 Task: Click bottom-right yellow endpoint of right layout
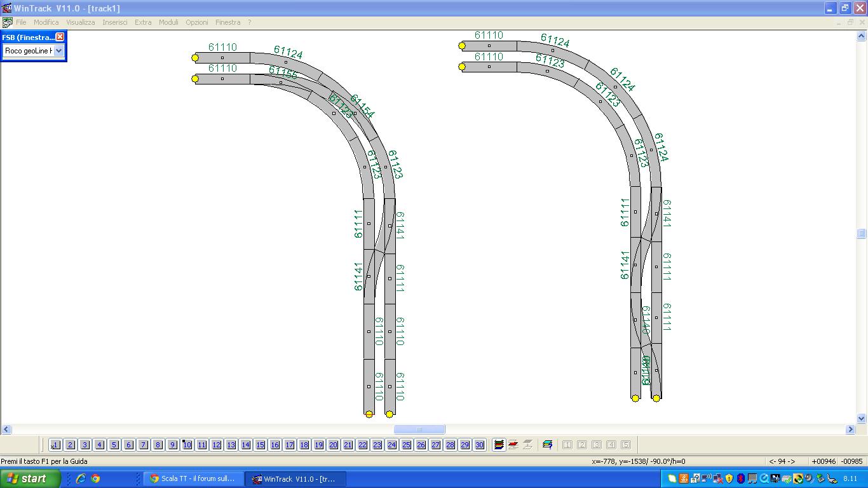pos(656,398)
